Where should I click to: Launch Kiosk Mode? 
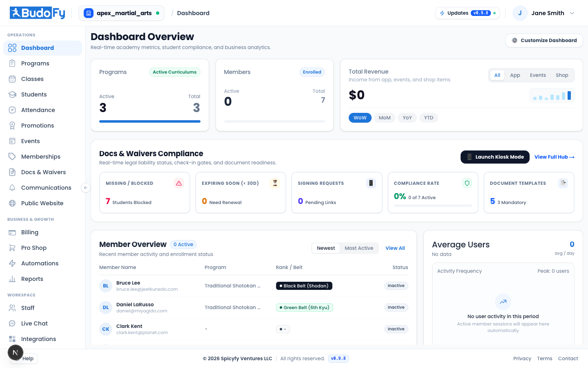(495, 157)
